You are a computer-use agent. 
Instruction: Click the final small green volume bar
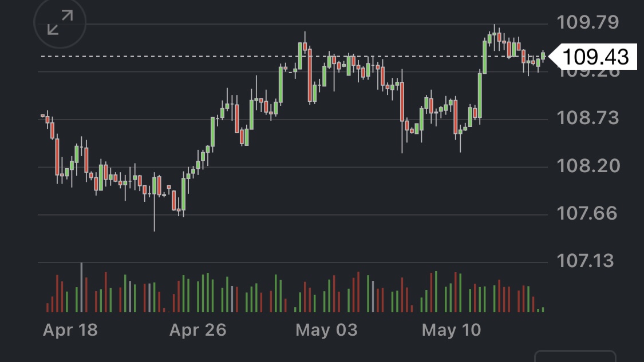click(543, 309)
